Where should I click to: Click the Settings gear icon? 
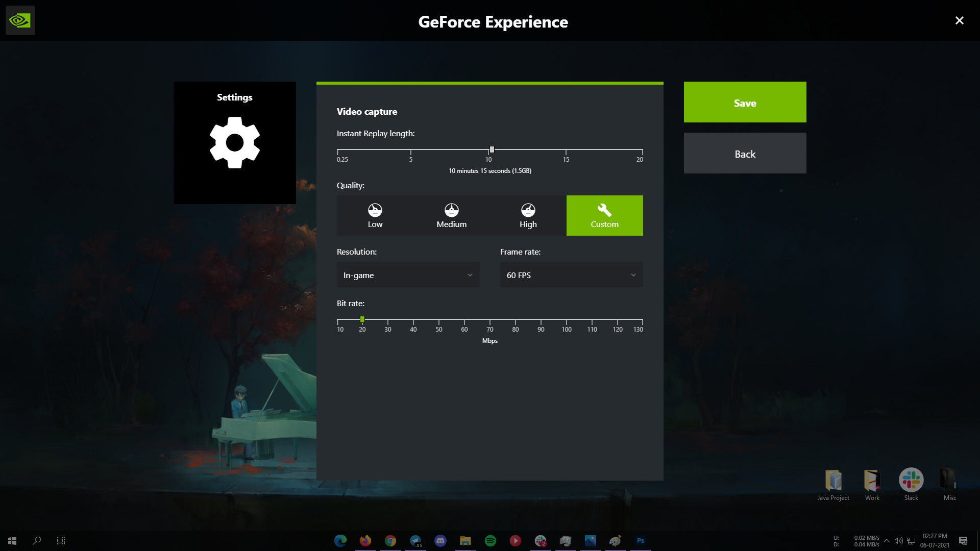(235, 143)
